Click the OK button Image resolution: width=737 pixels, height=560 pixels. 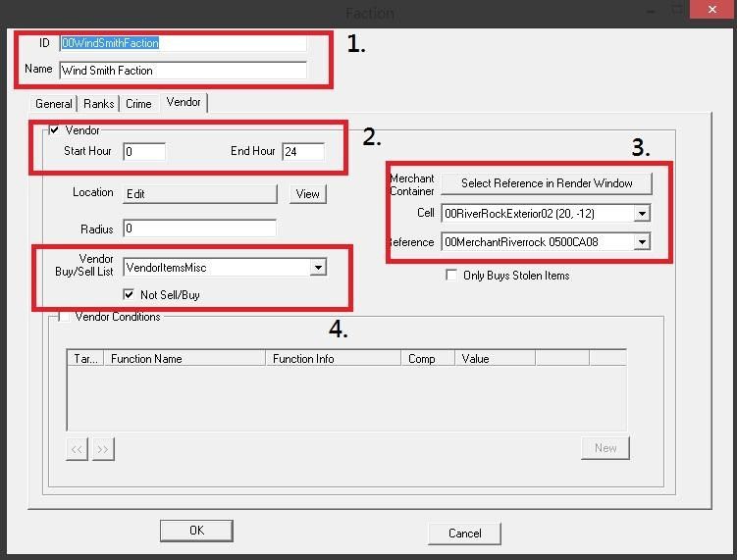pyautogui.click(x=196, y=531)
